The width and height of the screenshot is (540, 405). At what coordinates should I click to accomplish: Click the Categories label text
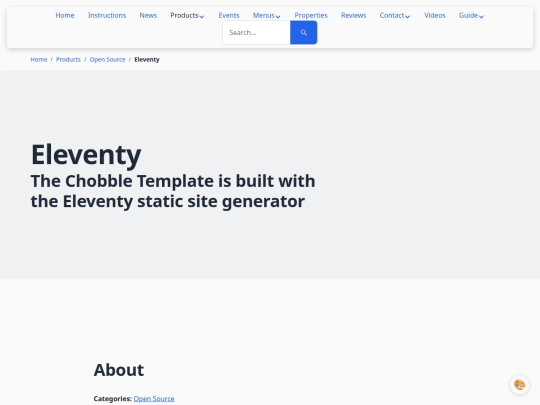click(x=113, y=398)
